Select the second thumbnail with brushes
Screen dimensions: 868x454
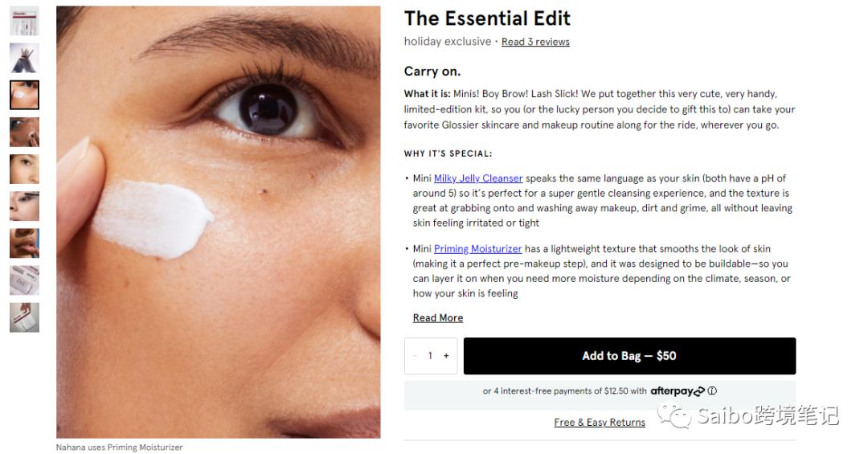pos(24,58)
